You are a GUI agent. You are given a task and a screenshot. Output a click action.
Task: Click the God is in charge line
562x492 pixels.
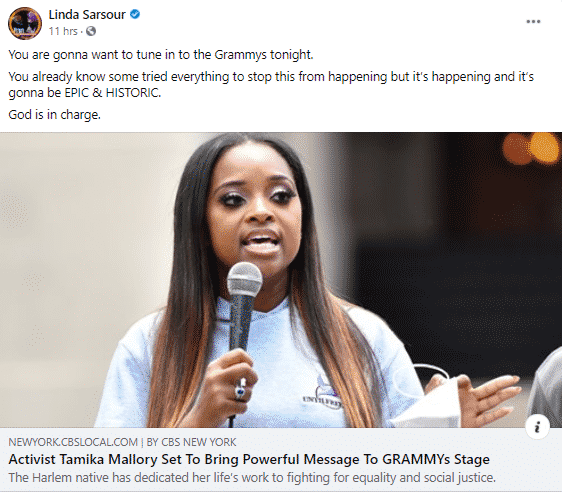tap(54, 115)
